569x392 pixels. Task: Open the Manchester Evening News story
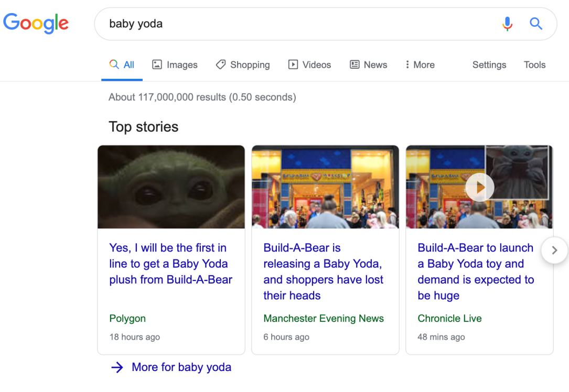tap(323, 271)
